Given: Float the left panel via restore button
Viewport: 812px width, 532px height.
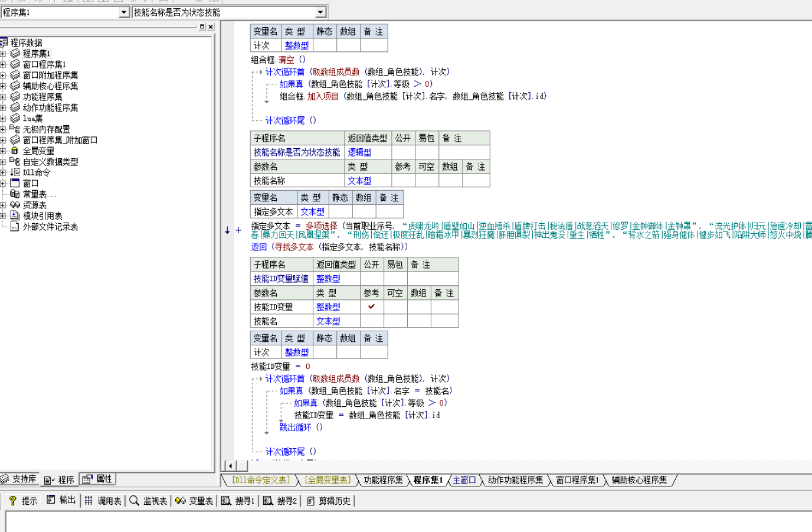Looking at the screenshot, I should [x=202, y=27].
